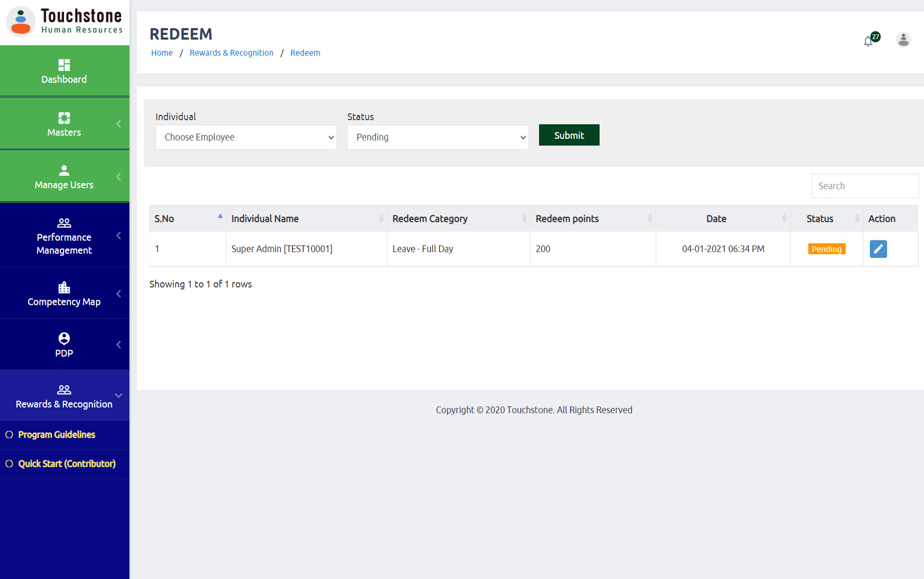924x579 pixels.
Task: Open the Status dropdown showing Pending
Action: [438, 137]
